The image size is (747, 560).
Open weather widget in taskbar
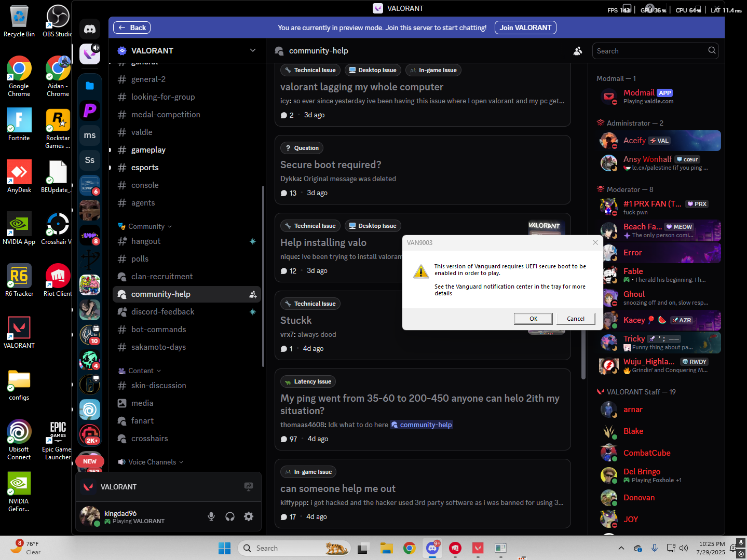26,548
